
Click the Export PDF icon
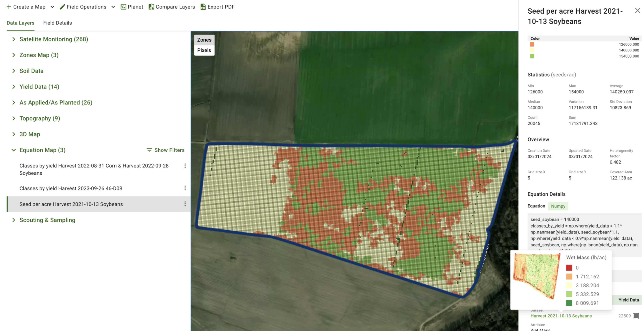pyautogui.click(x=203, y=7)
